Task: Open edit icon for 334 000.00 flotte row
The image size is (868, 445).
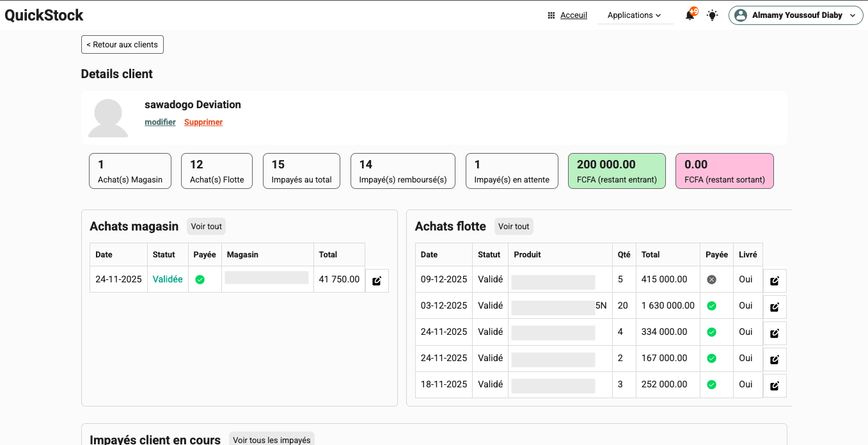Action: (x=775, y=333)
